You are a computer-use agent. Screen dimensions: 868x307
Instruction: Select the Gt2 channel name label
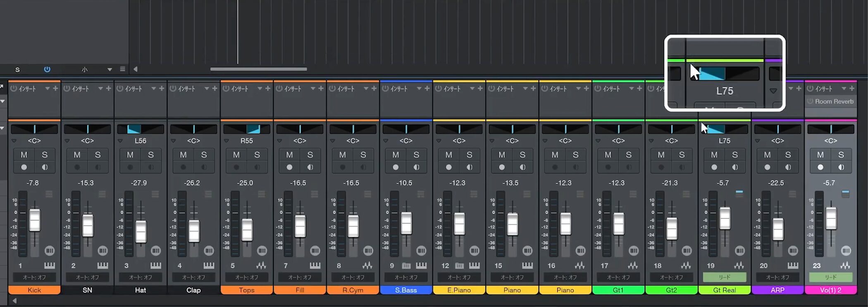point(671,290)
